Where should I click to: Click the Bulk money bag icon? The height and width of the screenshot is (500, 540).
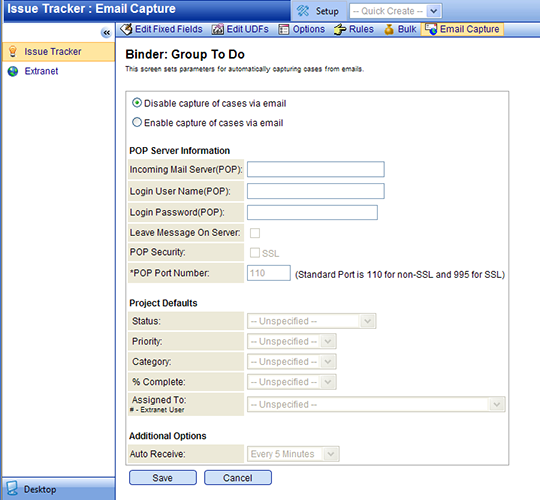389,30
